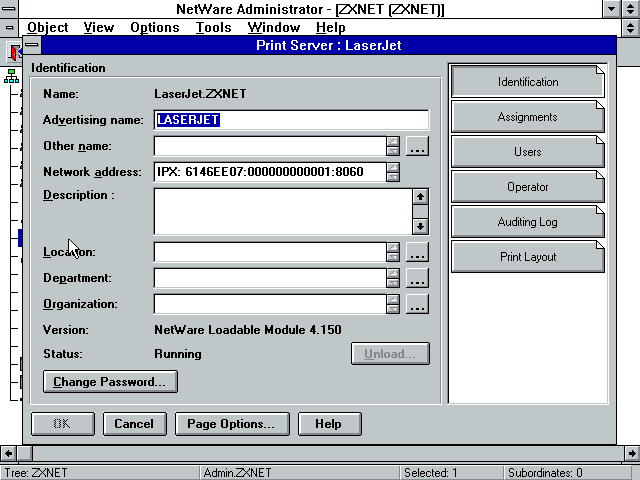Step up the Network address list

(x=393, y=167)
